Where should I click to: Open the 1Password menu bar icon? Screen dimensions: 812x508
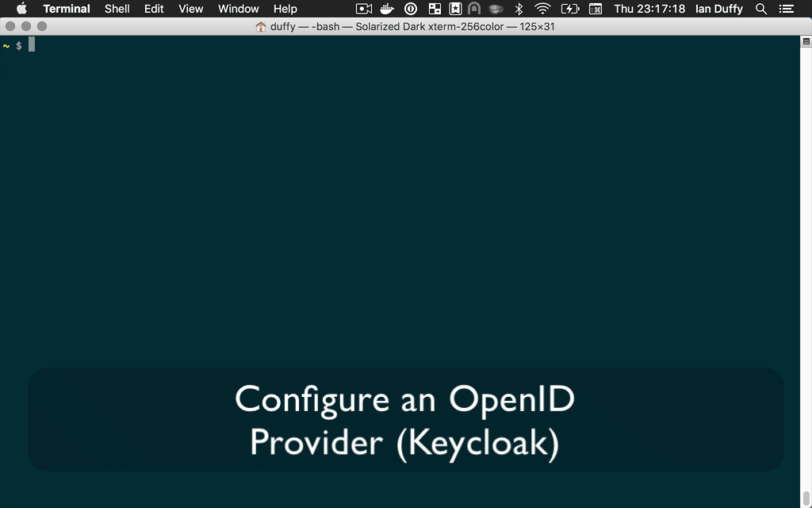point(411,9)
